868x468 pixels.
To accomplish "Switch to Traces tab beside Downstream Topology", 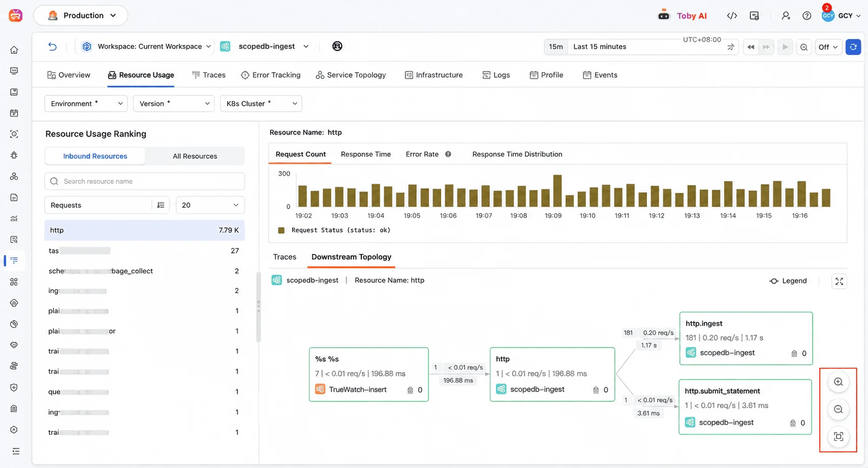I will pyautogui.click(x=285, y=257).
